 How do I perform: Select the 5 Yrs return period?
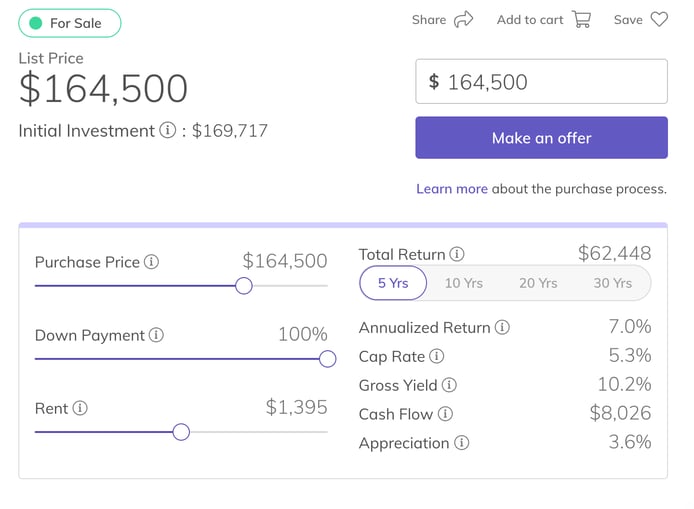[x=393, y=283]
